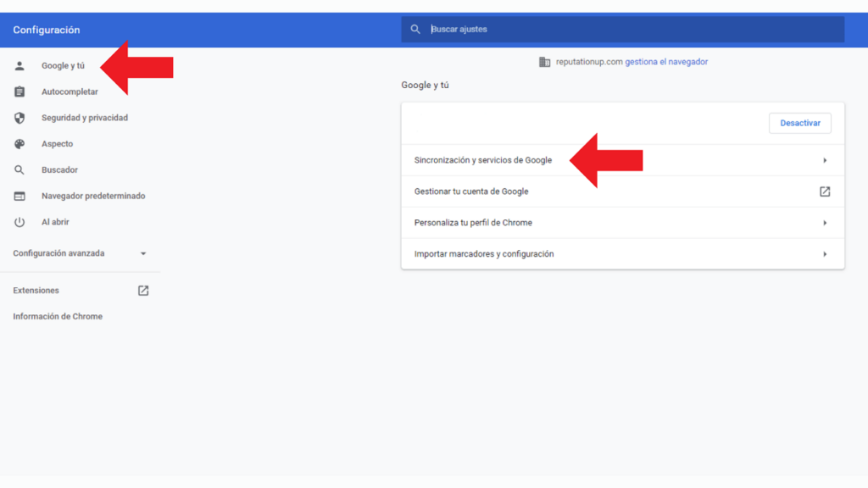Select the Buscador magnifier icon
This screenshot has width=868, height=488.
pos(19,169)
